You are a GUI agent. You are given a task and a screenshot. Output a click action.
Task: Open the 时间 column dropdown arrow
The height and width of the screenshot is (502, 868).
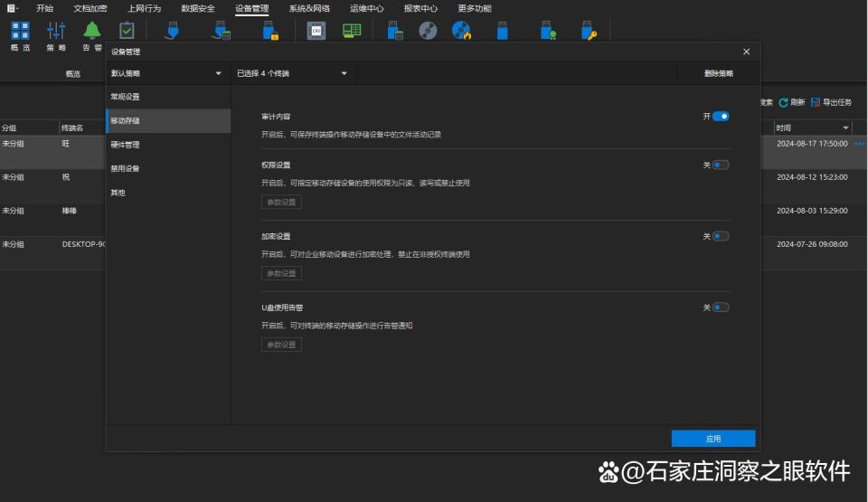point(845,128)
